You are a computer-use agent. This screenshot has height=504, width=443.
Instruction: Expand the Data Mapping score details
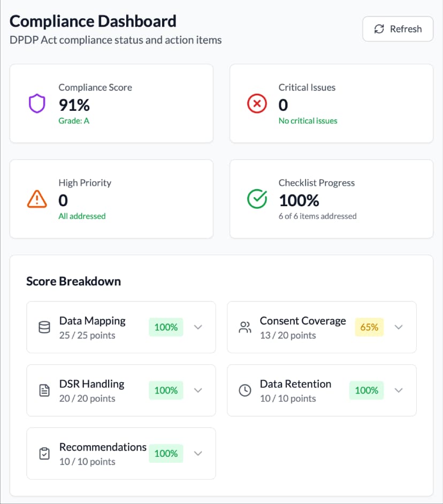(x=198, y=327)
